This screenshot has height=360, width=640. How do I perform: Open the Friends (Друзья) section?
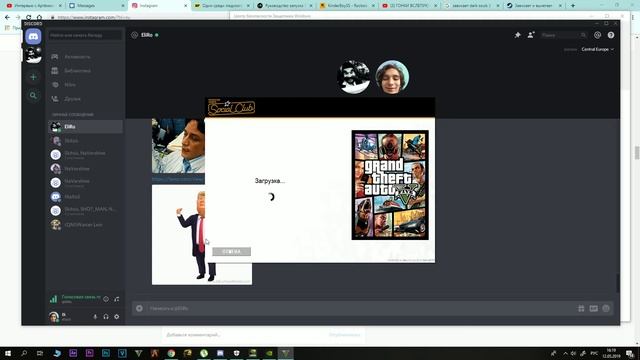tap(85, 99)
